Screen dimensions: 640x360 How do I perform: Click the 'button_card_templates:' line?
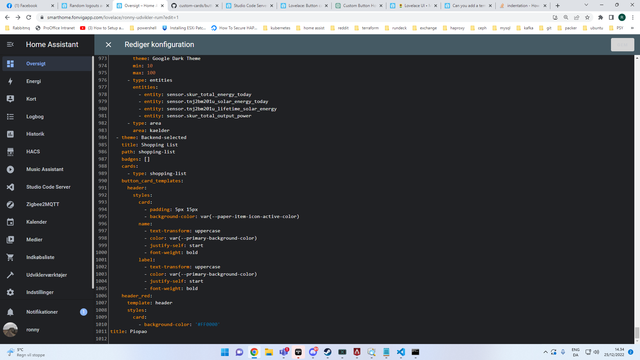(x=152, y=180)
